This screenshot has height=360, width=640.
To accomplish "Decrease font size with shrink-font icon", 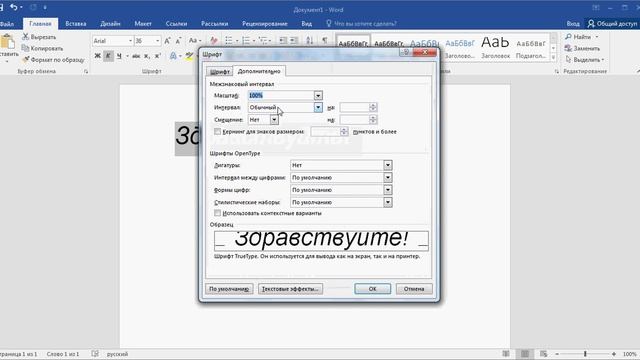I will tap(178, 40).
